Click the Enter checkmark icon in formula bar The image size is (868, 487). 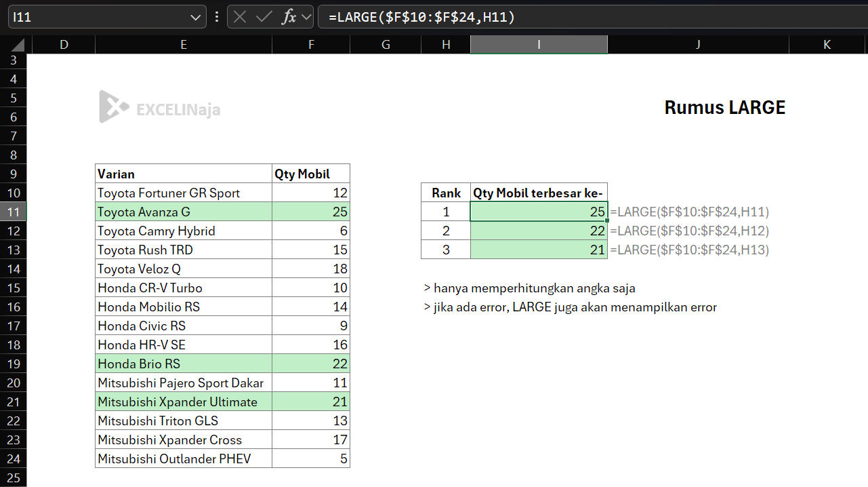click(x=264, y=17)
